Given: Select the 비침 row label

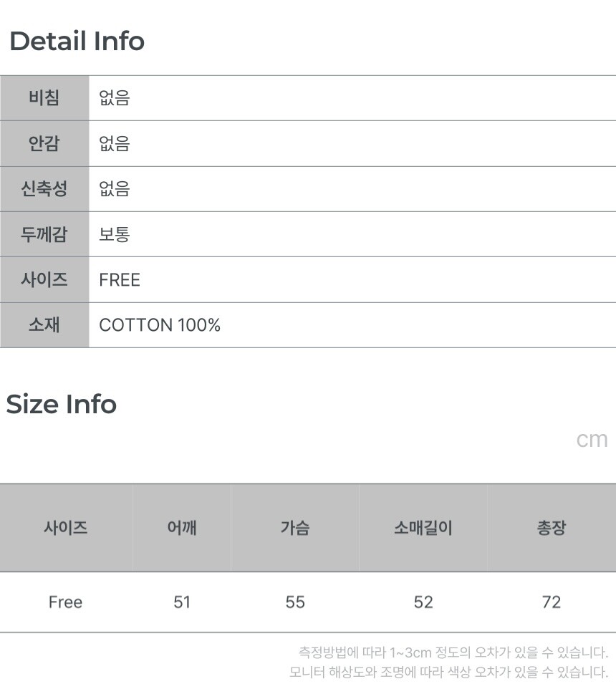Looking at the screenshot, I should coord(44,98).
